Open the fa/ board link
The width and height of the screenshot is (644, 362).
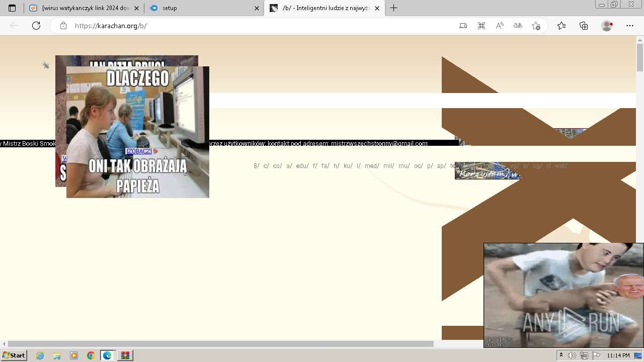point(325,166)
